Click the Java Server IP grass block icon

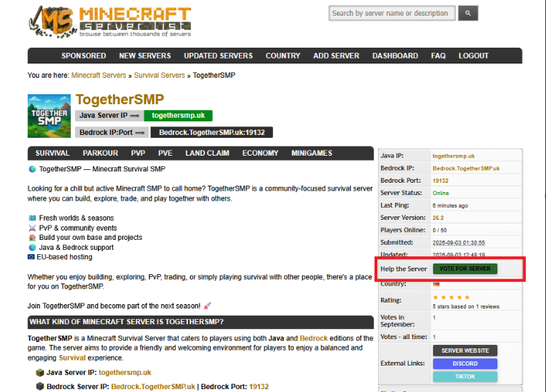pos(40,373)
